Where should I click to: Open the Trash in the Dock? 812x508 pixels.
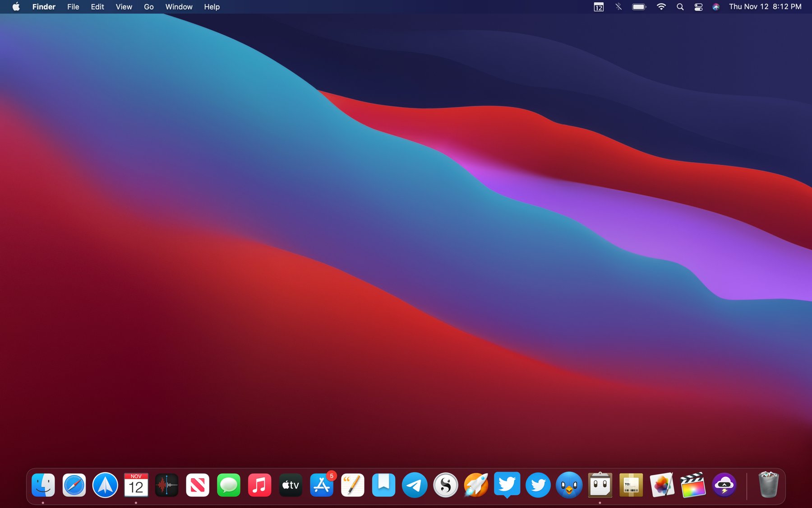(768, 485)
